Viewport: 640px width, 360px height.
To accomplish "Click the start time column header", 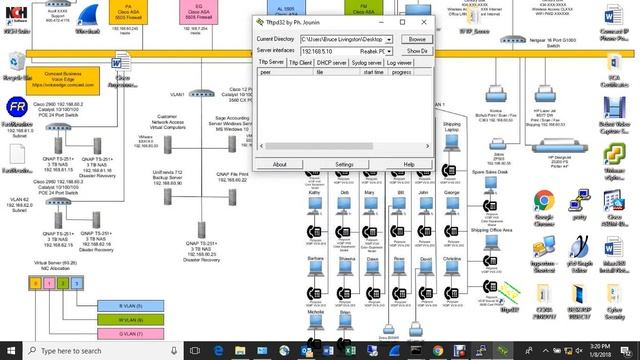I will tap(373, 72).
